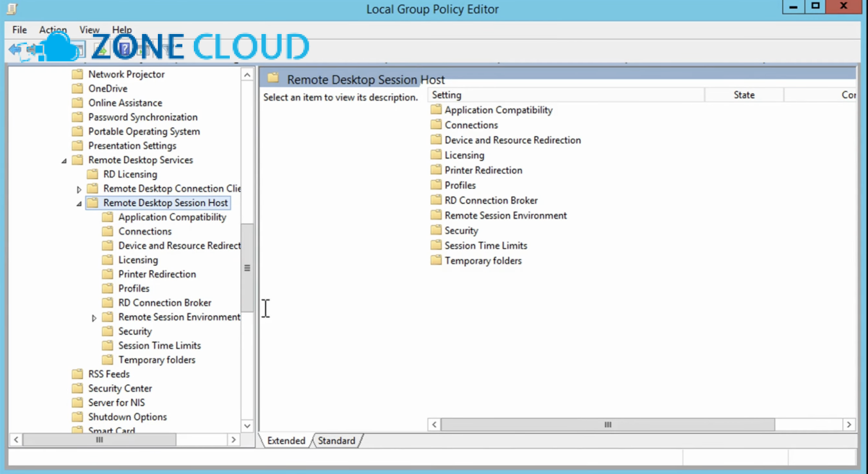The height and width of the screenshot is (474, 868).
Task: Click the folder icon beside RD Licensing
Action: (92, 174)
